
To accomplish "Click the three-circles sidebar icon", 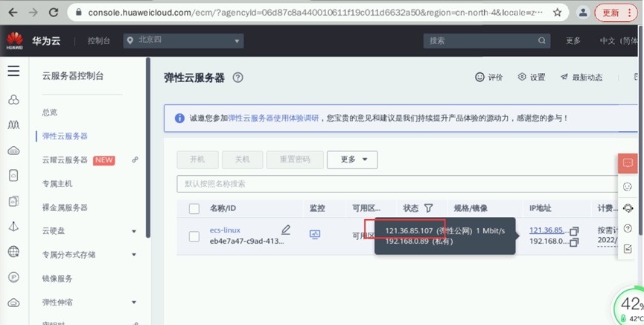I will [x=13, y=100].
